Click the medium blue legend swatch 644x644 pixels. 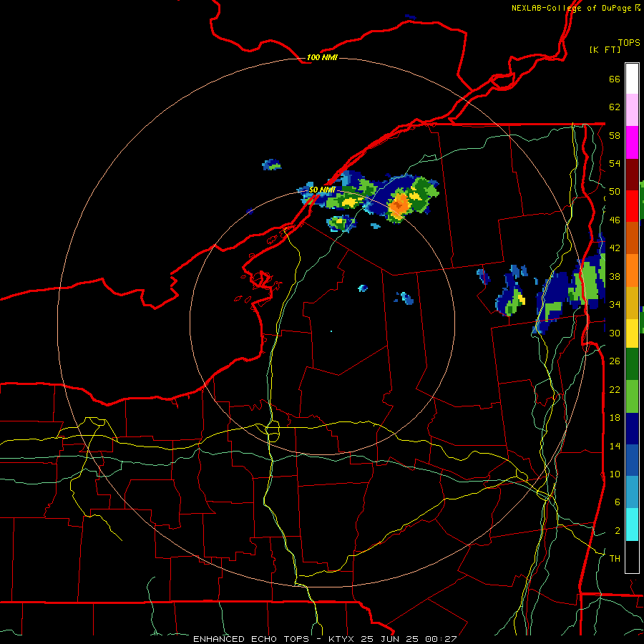click(632, 461)
